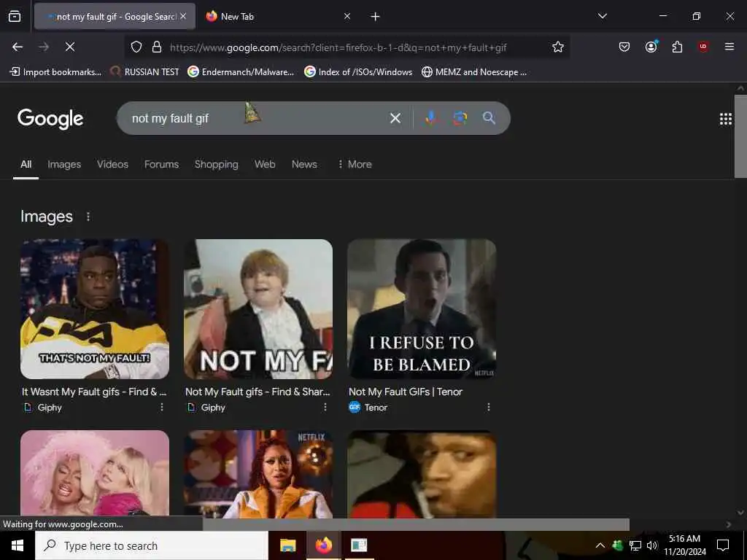Close the New Tab tab
This screenshot has width=747, height=560.
[x=347, y=17]
